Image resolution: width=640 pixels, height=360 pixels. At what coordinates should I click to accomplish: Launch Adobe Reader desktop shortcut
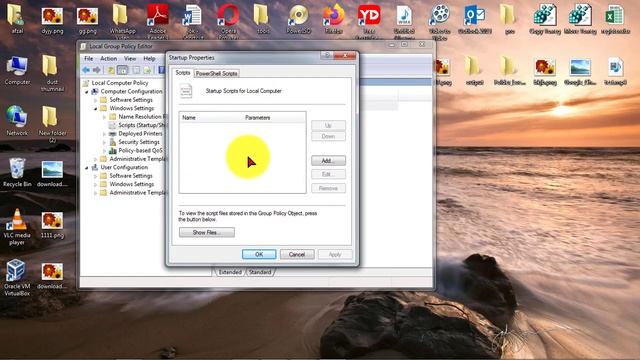(158, 20)
